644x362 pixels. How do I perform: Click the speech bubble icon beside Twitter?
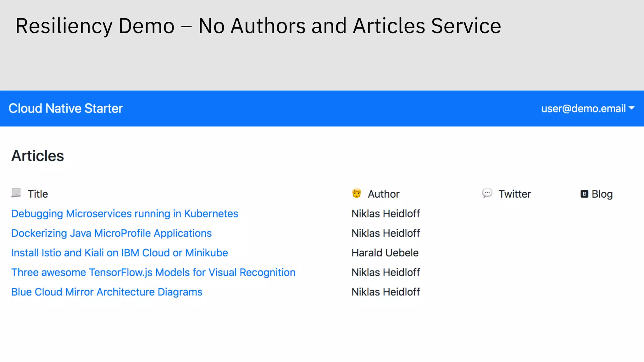tap(487, 193)
